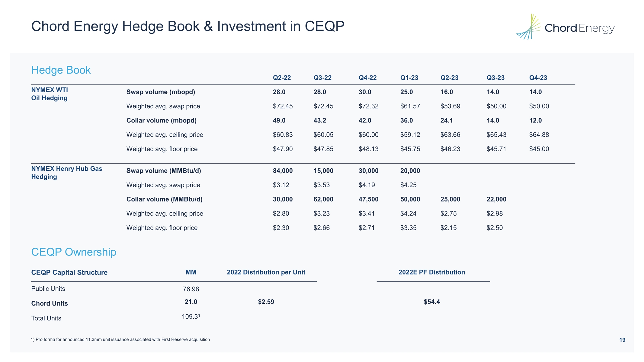Image resolution: width=644 pixels, height=362 pixels.
Task: Click the CEQP Ownership section heading
Action: pyautogui.click(x=74, y=252)
